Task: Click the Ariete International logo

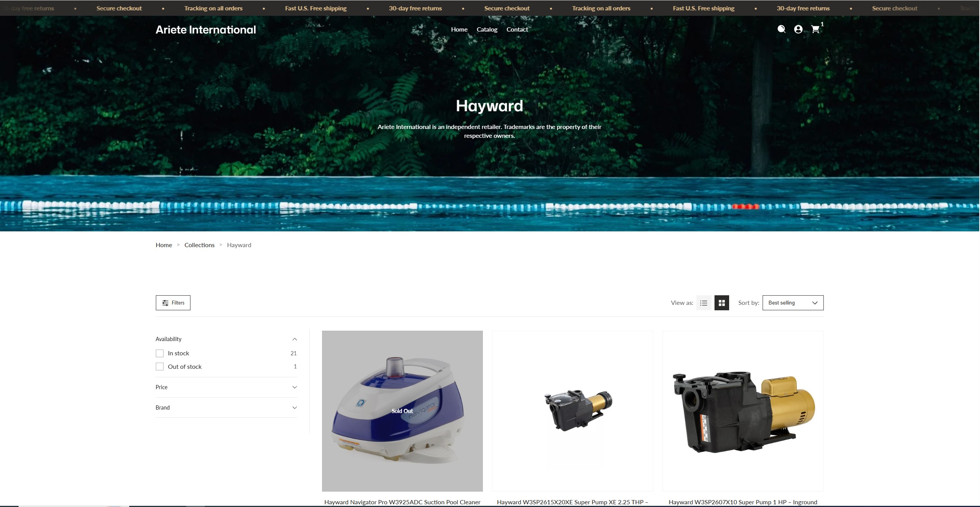Action: [206, 29]
